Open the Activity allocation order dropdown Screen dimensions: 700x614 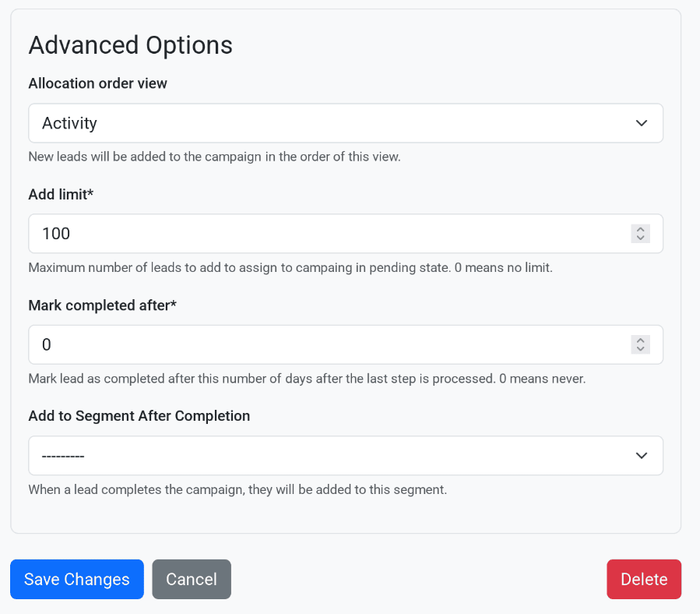[346, 122]
